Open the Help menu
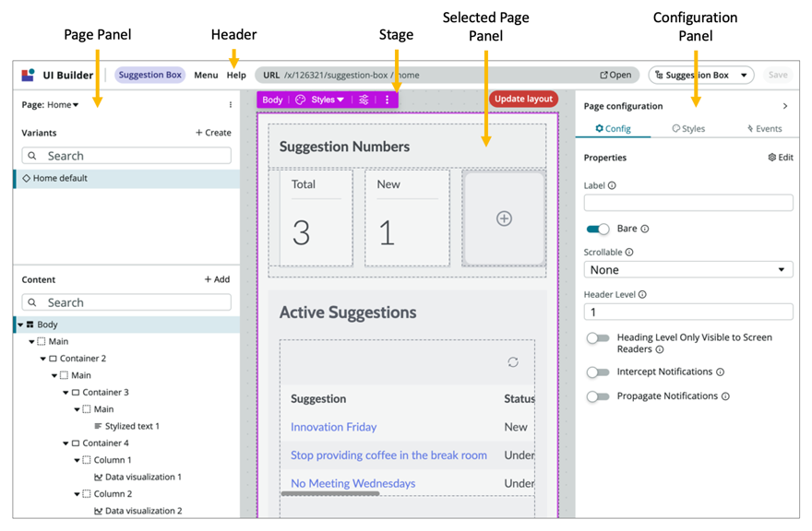This screenshot has width=812, height=531. [237, 75]
